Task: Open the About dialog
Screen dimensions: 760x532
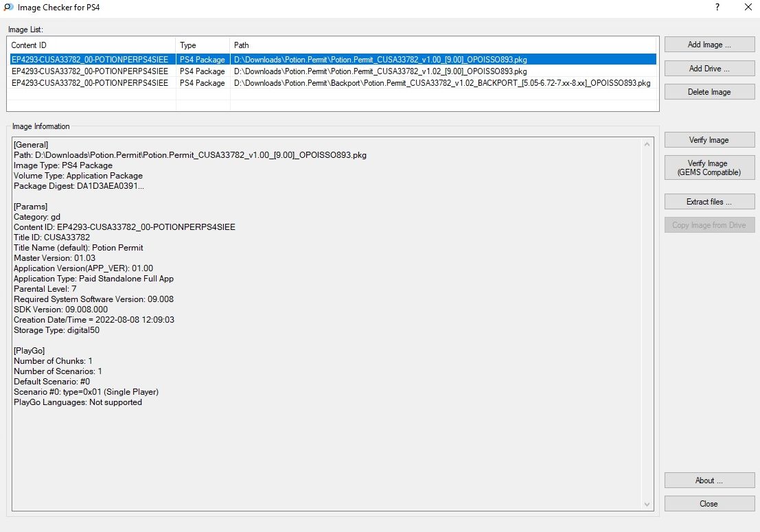Action: (x=709, y=480)
